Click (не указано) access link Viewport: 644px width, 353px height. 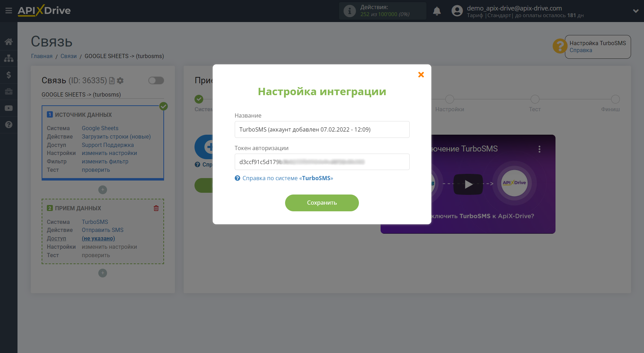pyautogui.click(x=98, y=239)
